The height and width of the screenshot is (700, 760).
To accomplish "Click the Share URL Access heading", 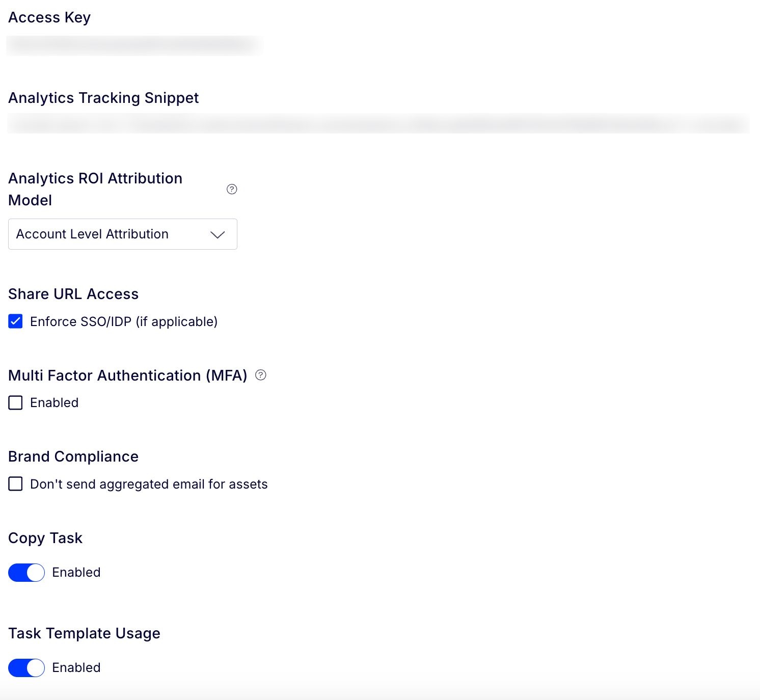I will pyautogui.click(x=73, y=294).
